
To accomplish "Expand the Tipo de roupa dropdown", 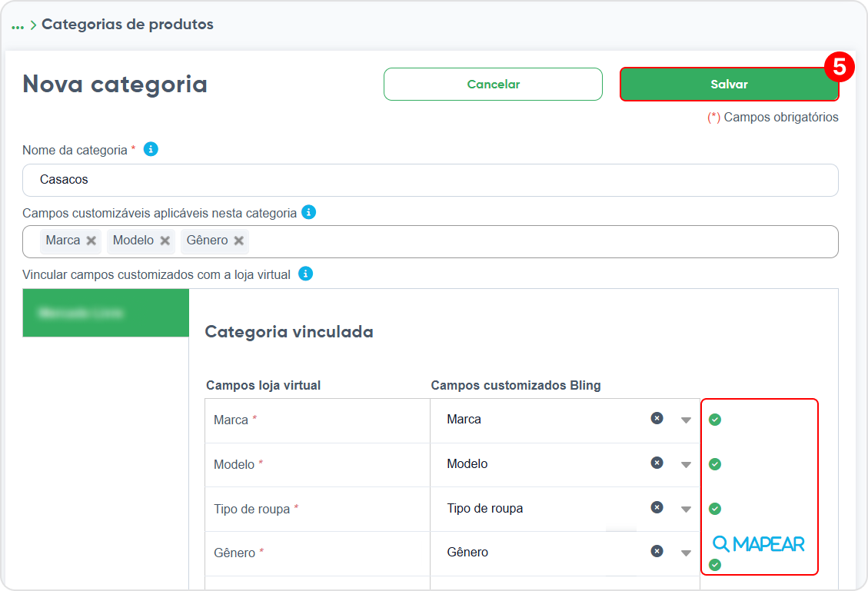I will pyautogui.click(x=686, y=510).
